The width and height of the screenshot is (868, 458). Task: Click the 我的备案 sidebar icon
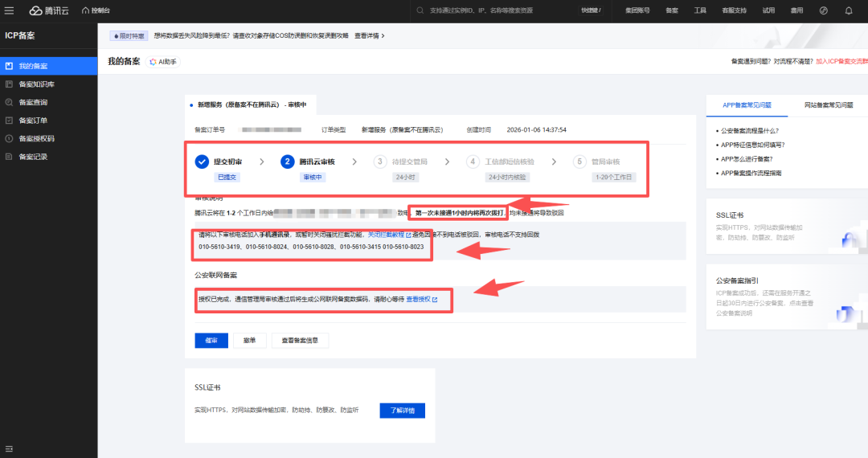9,66
